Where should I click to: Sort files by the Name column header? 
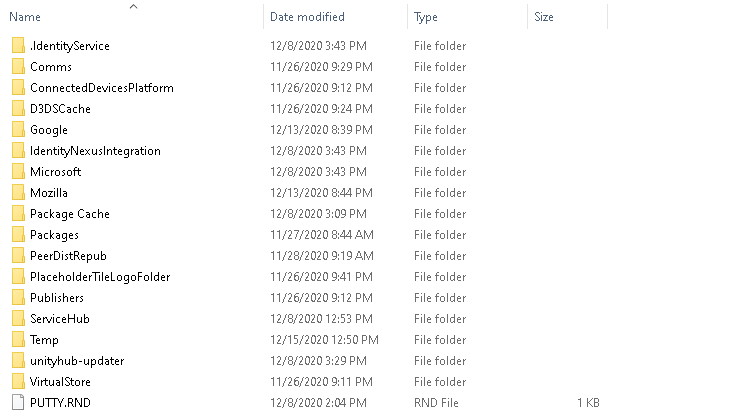click(25, 17)
